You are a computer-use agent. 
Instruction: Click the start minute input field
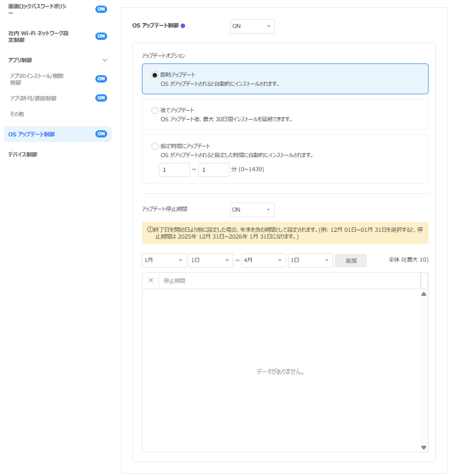(174, 170)
